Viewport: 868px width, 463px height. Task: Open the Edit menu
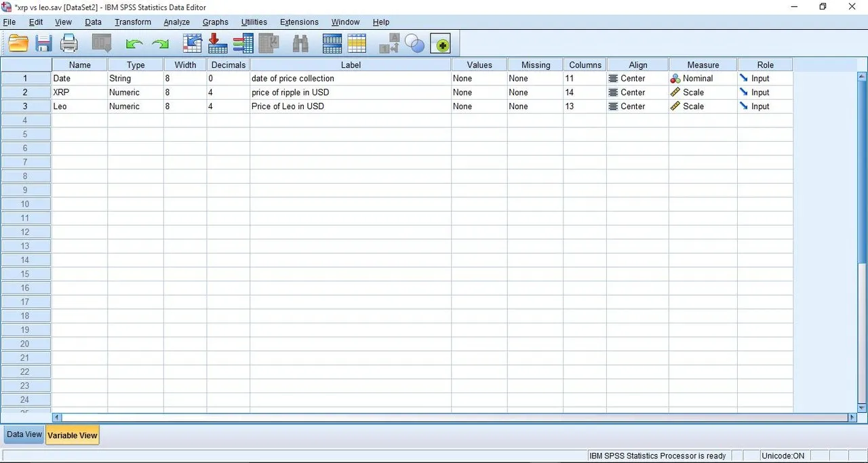click(36, 22)
